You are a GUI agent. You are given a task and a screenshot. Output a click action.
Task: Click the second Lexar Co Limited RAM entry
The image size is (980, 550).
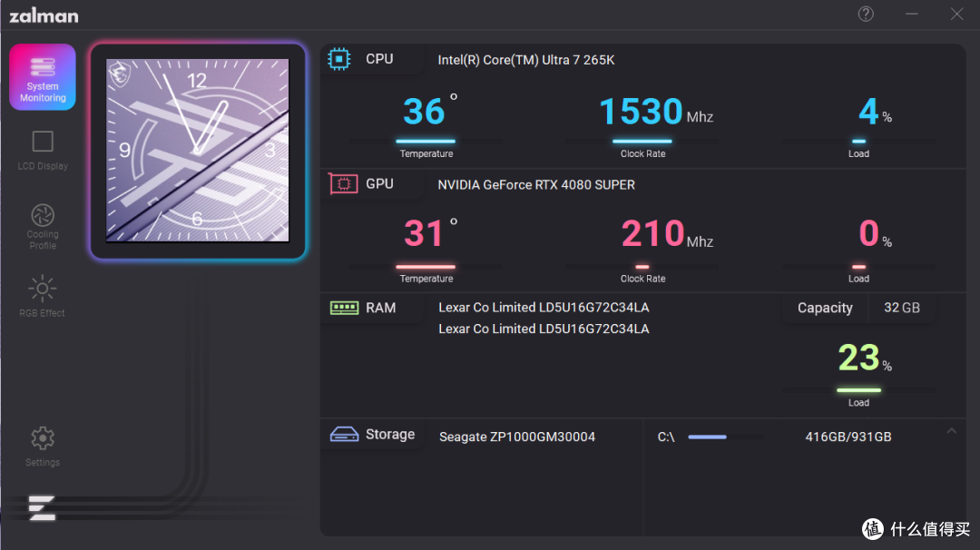[x=544, y=329]
